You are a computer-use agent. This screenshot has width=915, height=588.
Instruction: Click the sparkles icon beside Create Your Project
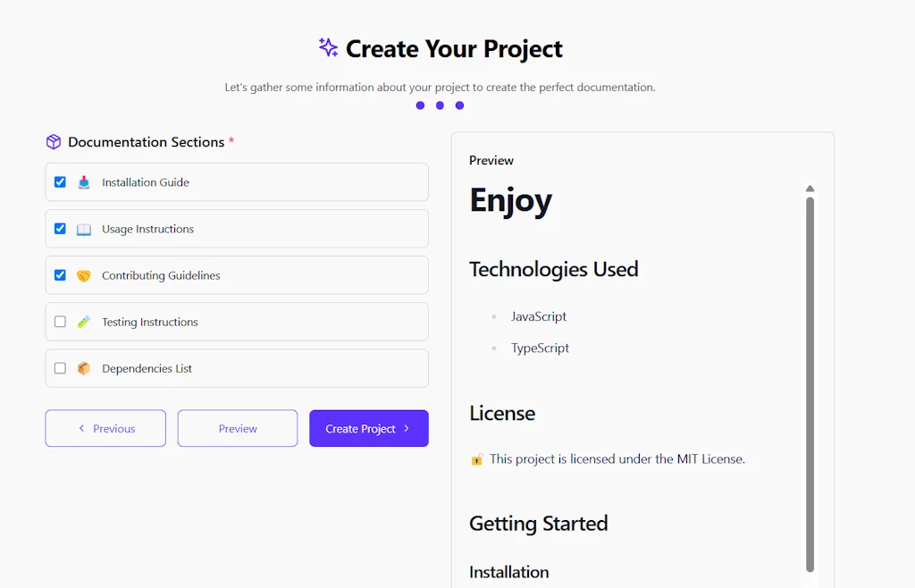[x=328, y=48]
